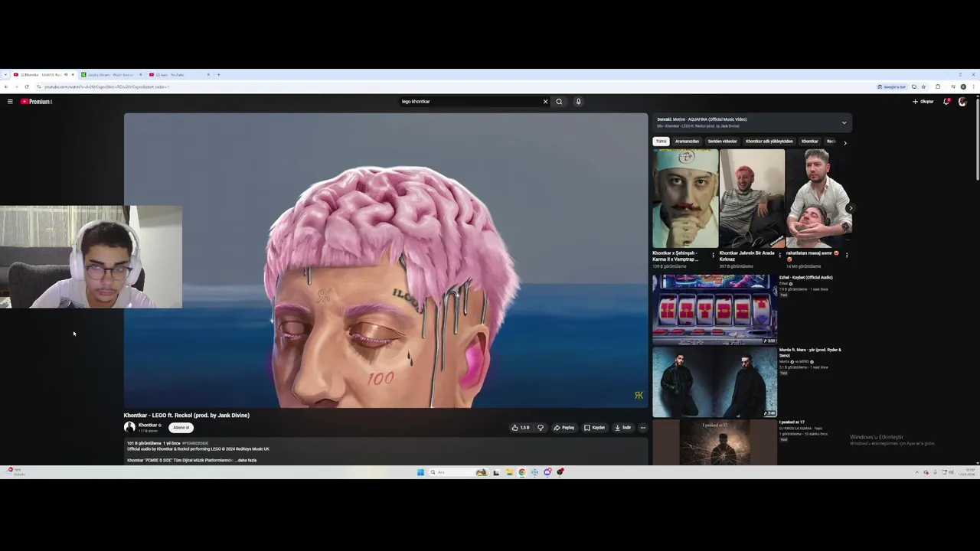Open 'I peaked at 17' video thumbnail
Viewport: 980px width, 551px height.
tap(714, 442)
